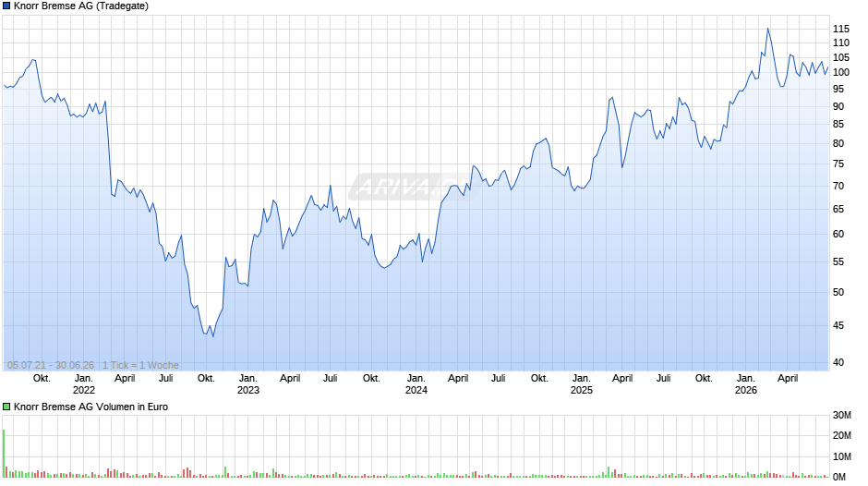Click the 80 price axis label

pyautogui.click(x=838, y=143)
